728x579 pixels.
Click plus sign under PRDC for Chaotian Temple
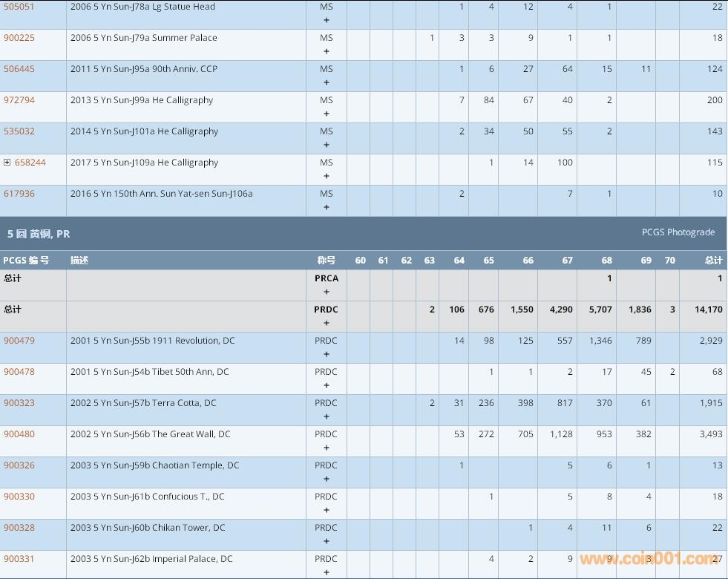tap(327, 480)
